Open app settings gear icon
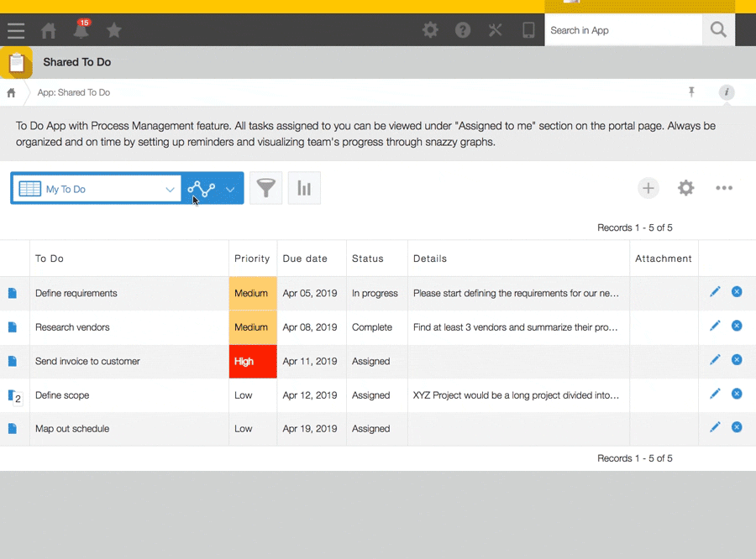This screenshot has height=559, width=756. [686, 188]
